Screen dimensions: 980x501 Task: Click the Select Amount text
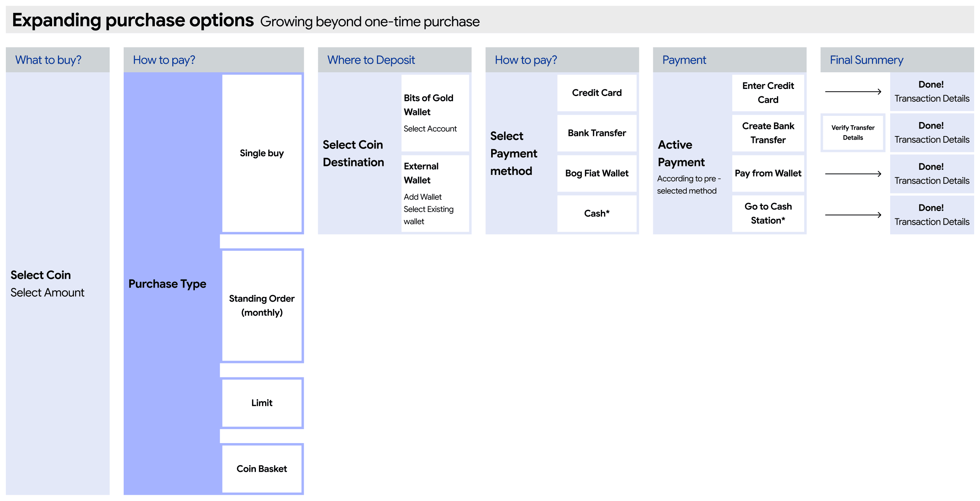click(x=47, y=293)
